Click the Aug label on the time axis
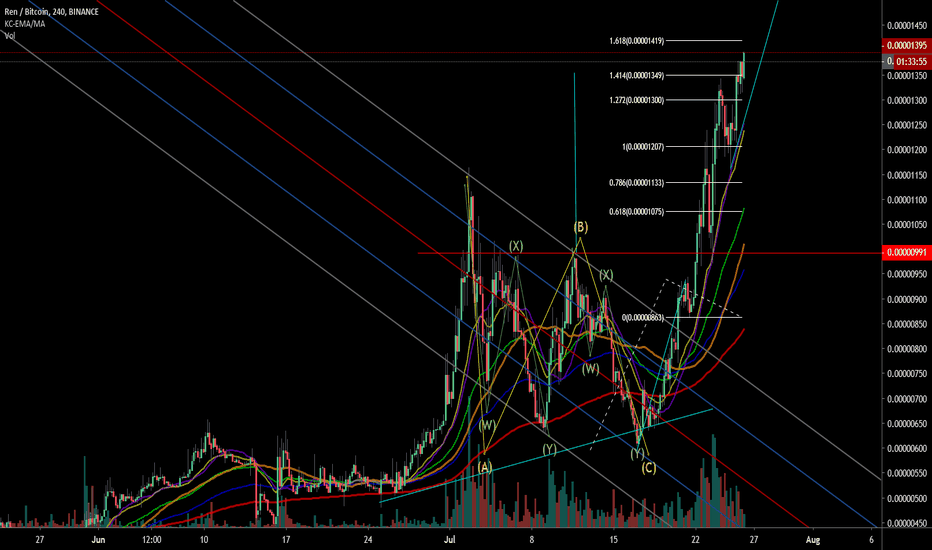Screen dimensions: 932x550 (813, 540)
